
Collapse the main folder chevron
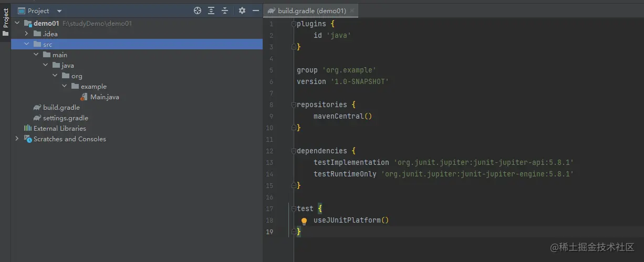pos(36,55)
